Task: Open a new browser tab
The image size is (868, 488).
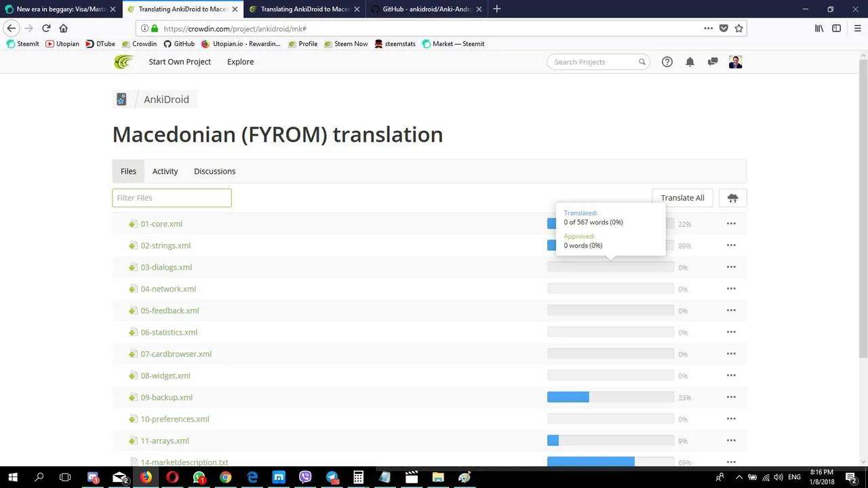Action: 497,9
